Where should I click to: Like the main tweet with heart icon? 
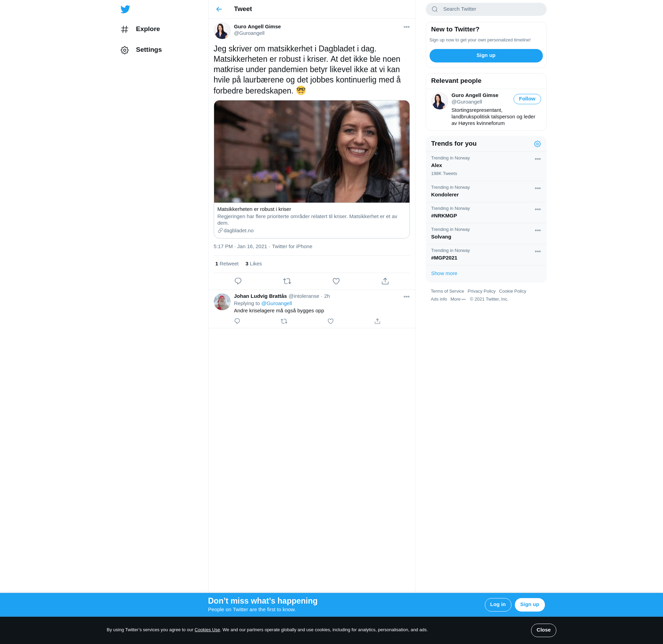click(336, 281)
